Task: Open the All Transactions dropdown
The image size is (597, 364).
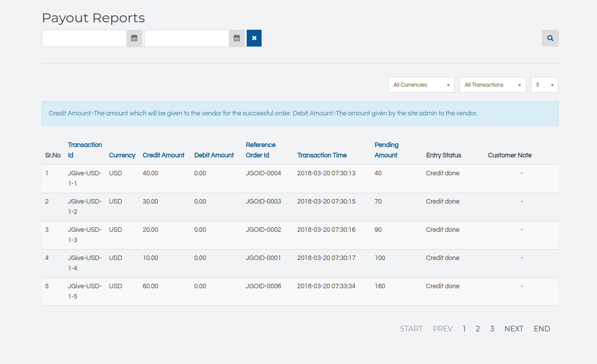Action: coord(492,85)
